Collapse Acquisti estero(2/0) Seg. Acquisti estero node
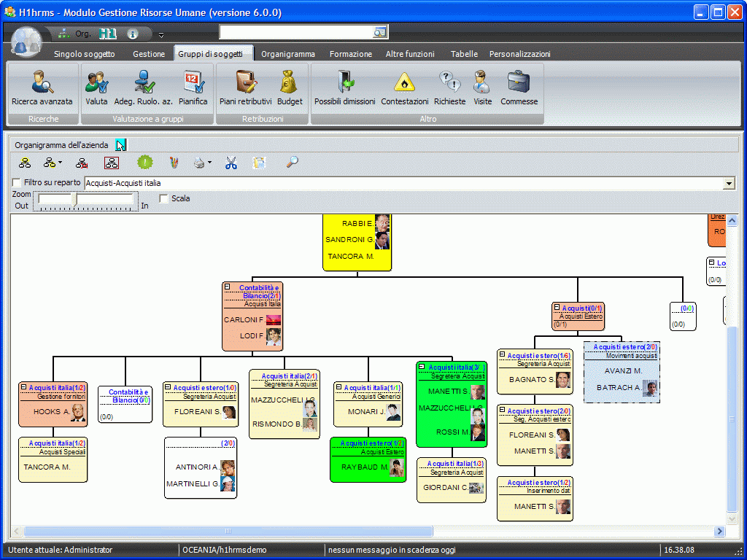 point(502,410)
